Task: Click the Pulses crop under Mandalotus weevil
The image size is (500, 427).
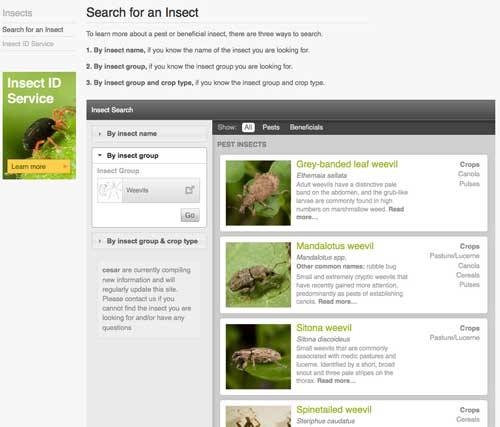Action: coord(469,285)
